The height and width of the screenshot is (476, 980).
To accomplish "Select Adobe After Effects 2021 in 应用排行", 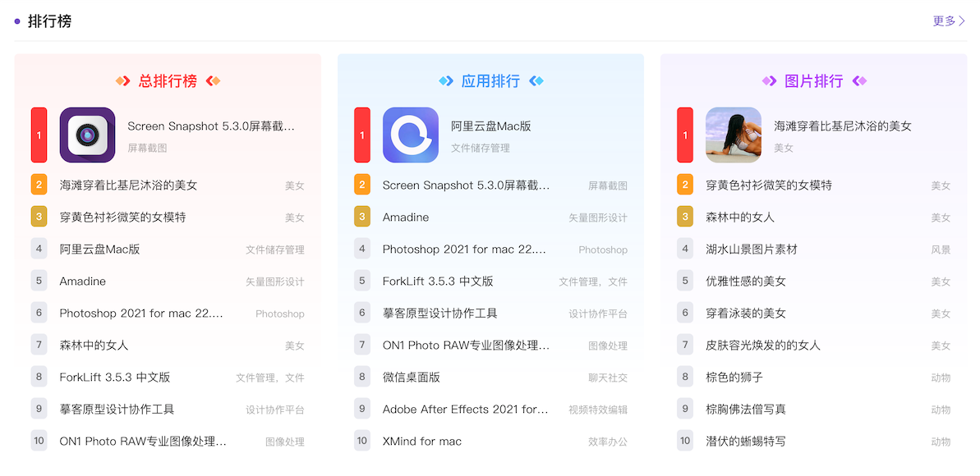I will (x=466, y=410).
